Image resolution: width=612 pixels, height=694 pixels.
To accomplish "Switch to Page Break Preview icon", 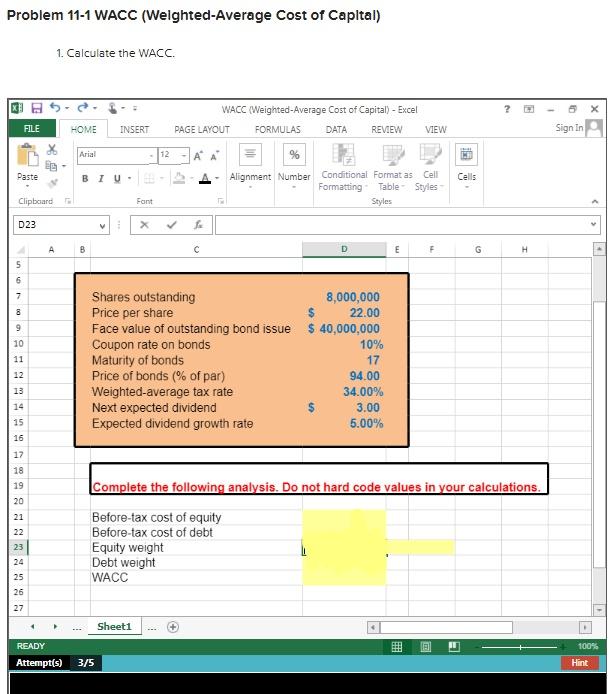I will [454, 647].
